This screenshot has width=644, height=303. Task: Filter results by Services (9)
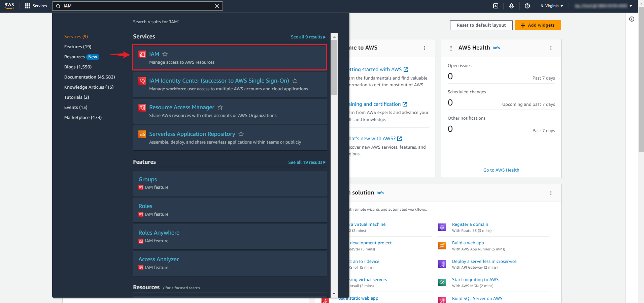[x=76, y=36]
